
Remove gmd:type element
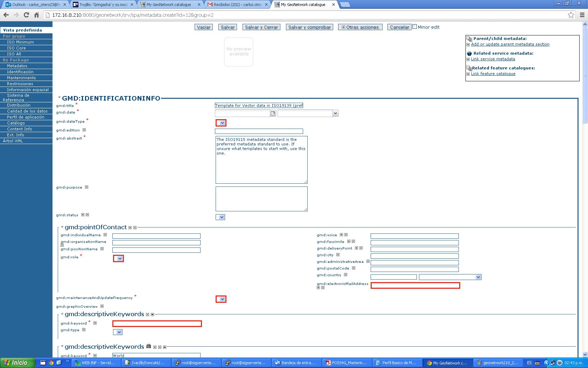(84, 330)
